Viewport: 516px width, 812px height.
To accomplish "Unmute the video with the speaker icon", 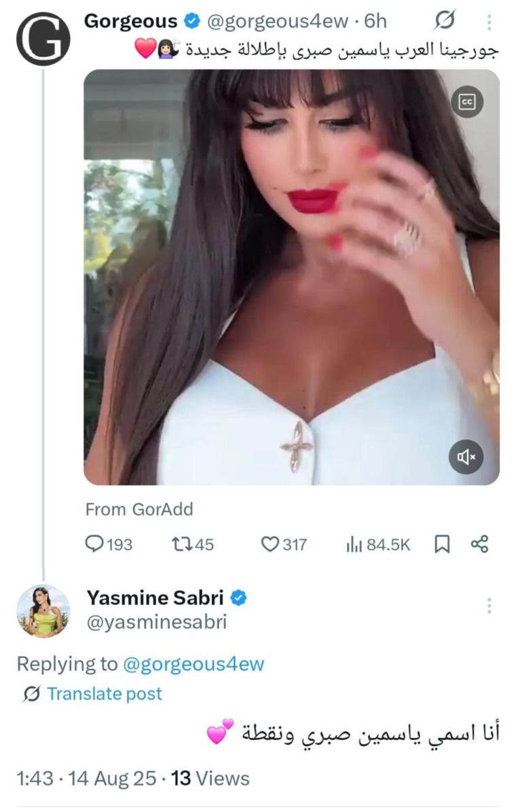I will (x=466, y=457).
